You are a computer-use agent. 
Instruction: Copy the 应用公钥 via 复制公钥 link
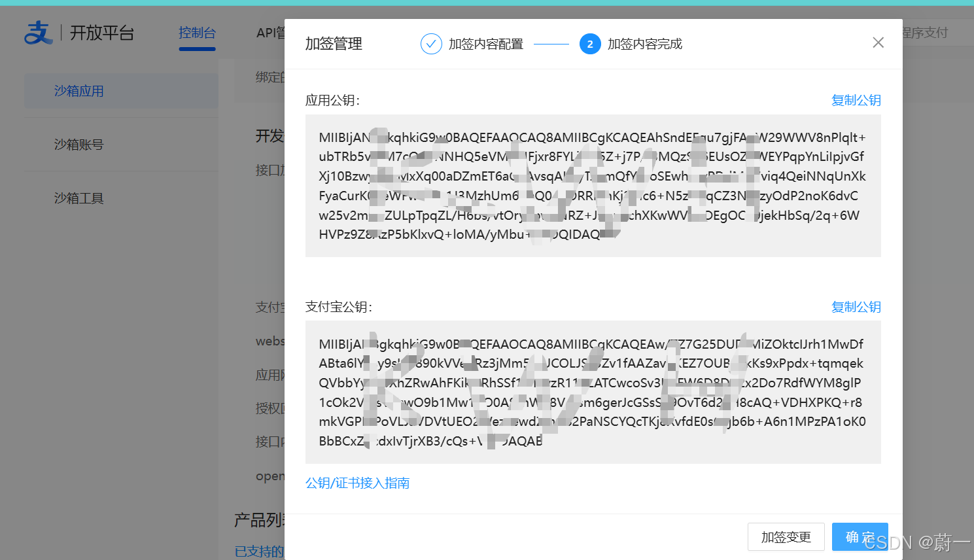856,100
